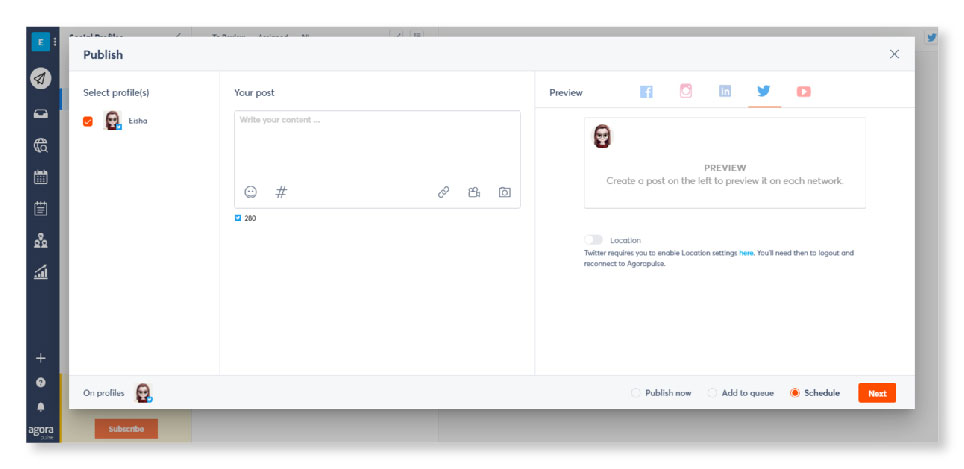Switch preview to YouTube

click(x=804, y=92)
